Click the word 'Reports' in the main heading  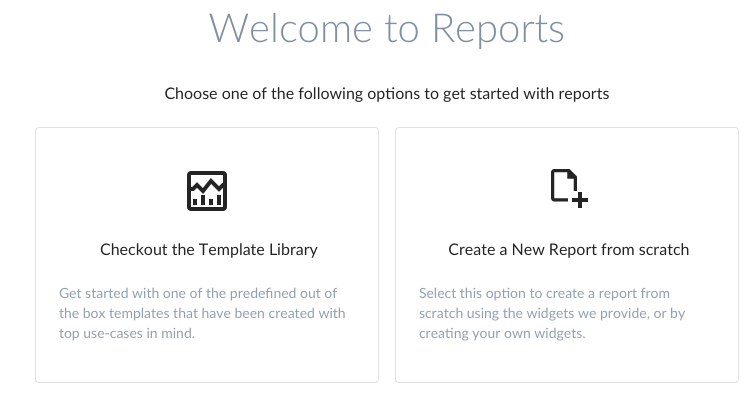click(x=498, y=30)
